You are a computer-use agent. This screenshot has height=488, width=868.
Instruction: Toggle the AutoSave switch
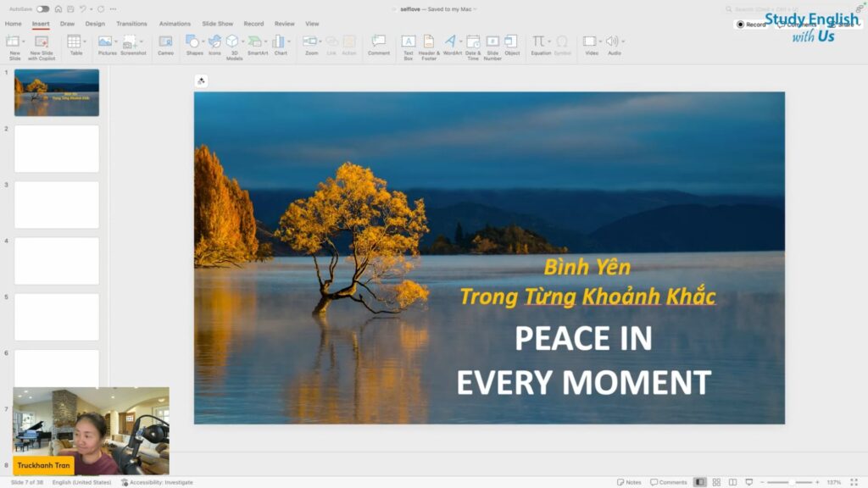[x=42, y=8]
